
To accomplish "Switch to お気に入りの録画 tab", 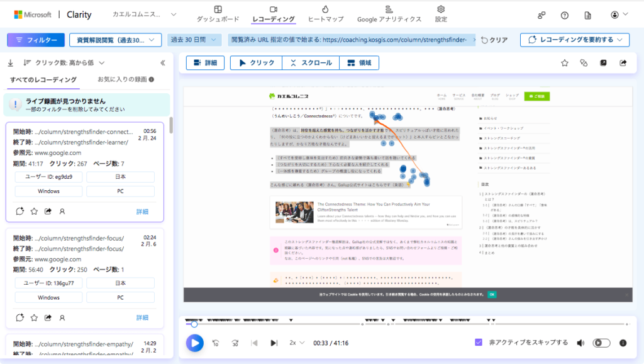I will 126,79.
